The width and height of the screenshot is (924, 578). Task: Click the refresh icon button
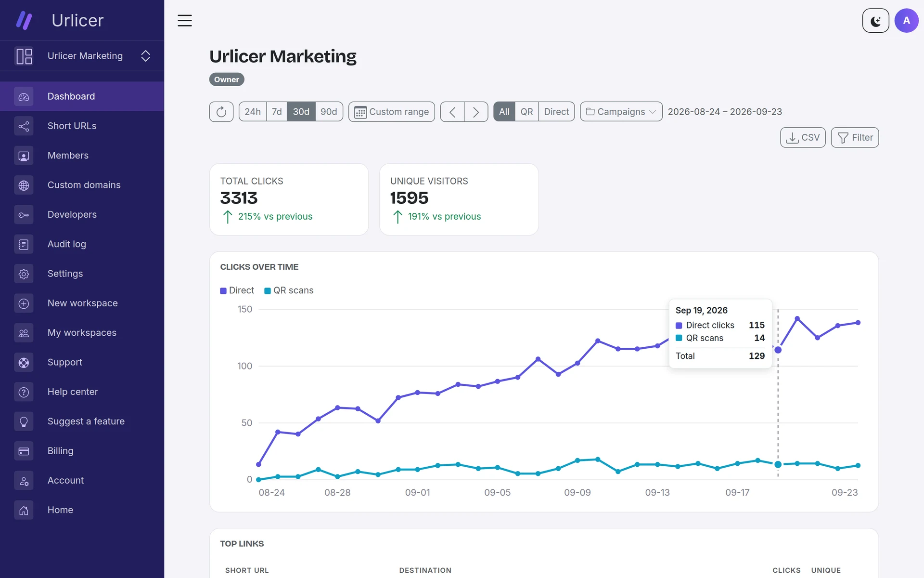pyautogui.click(x=221, y=112)
